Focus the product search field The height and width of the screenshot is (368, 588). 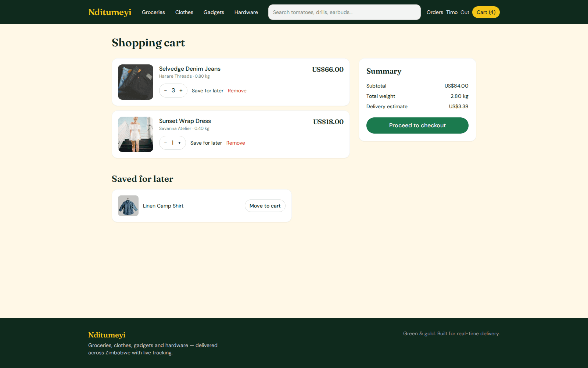(344, 12)
